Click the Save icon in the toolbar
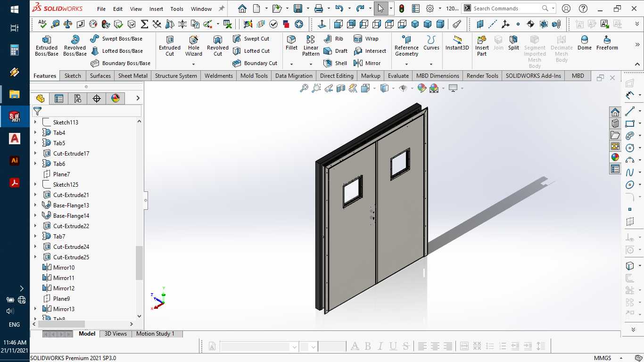This screenshot has height=362, width=644. 298,8
